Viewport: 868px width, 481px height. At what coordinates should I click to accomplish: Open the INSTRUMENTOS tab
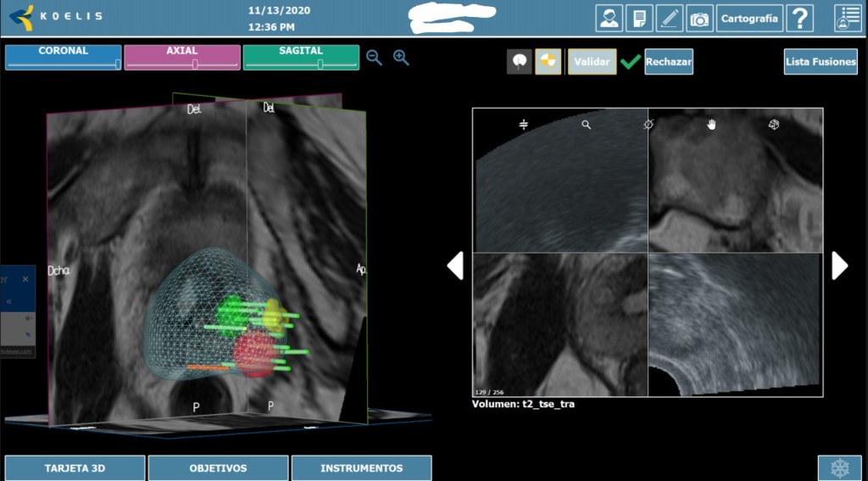pos(361,468)
